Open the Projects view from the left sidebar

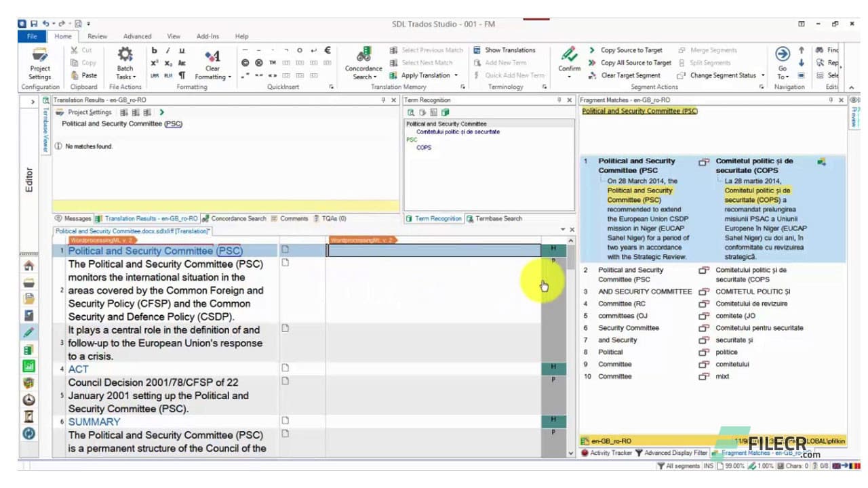(x=28, y=283)
